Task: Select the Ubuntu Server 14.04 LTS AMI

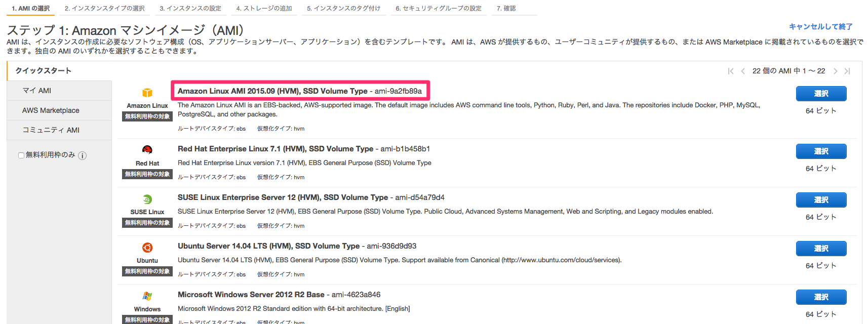Action: point(821,249)
